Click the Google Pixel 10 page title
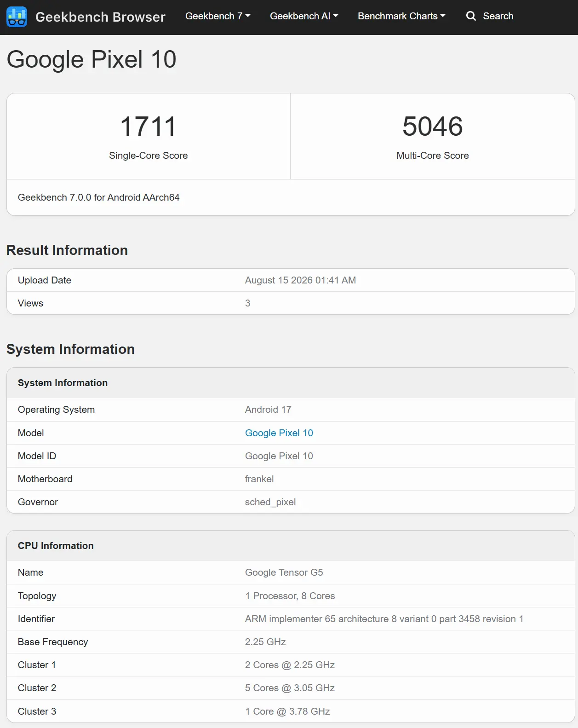Image resolution: width=578 pixels, height=728 pixels. [92, 59]
